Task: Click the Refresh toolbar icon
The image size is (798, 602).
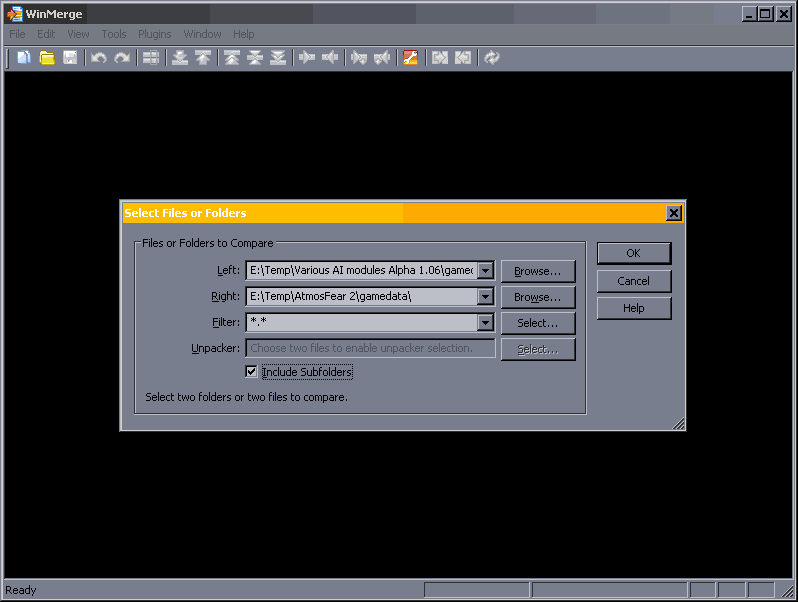Action: coord(492,58)
